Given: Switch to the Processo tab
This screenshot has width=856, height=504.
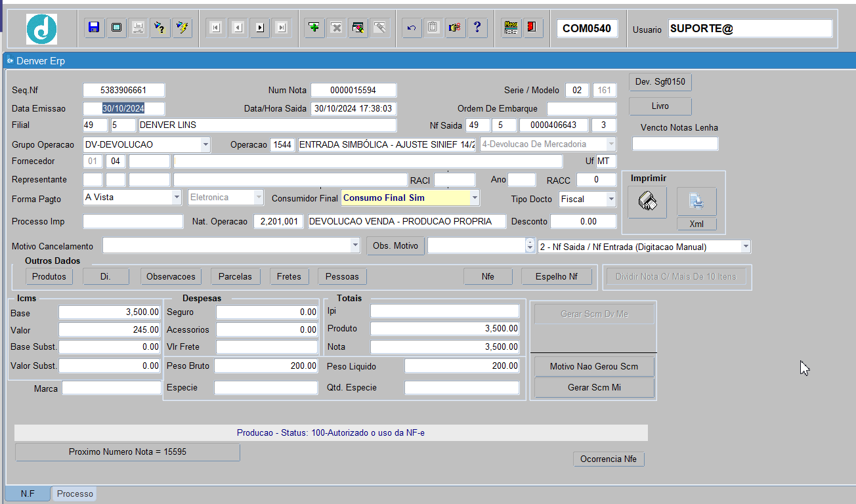Looking at the screenshot, I should (x=75, y=493).
